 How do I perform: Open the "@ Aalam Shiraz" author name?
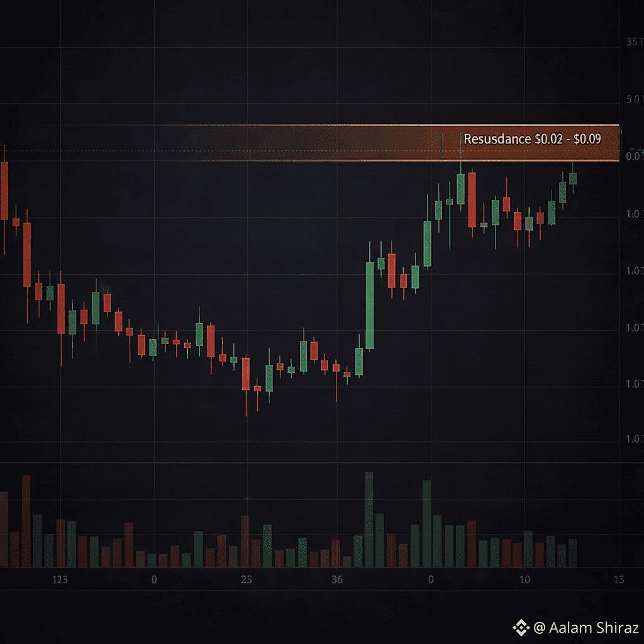(586, 627)
